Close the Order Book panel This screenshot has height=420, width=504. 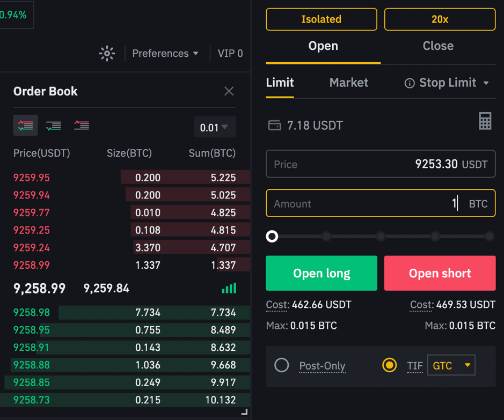pos(229,91)
